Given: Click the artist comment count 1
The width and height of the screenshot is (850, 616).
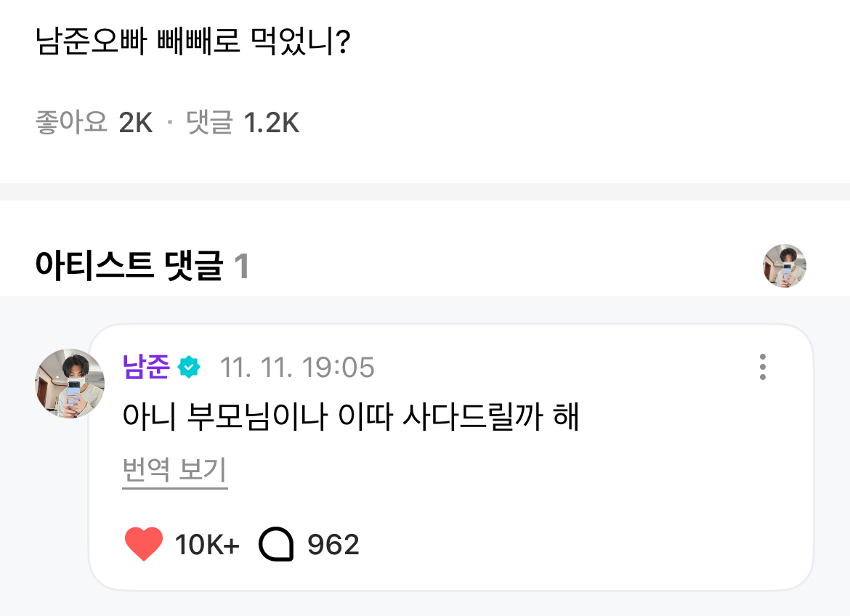Looking at the screenshot, I should coord(242,267).
